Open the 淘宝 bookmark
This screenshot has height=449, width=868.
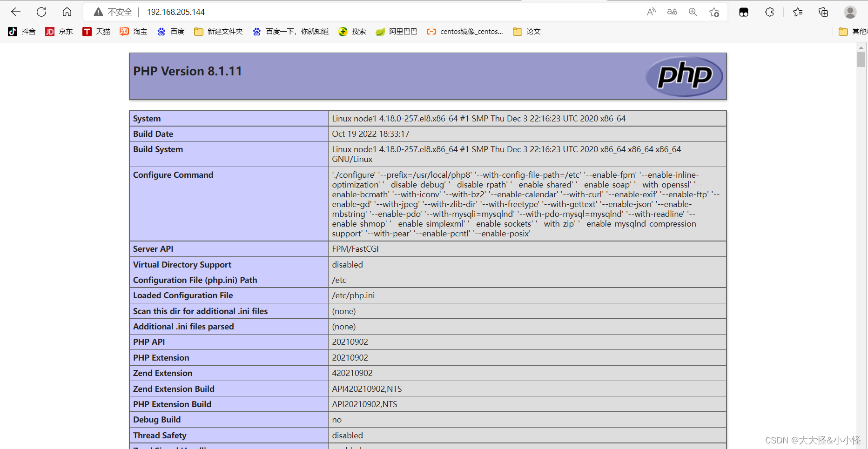tap(134, 32)
